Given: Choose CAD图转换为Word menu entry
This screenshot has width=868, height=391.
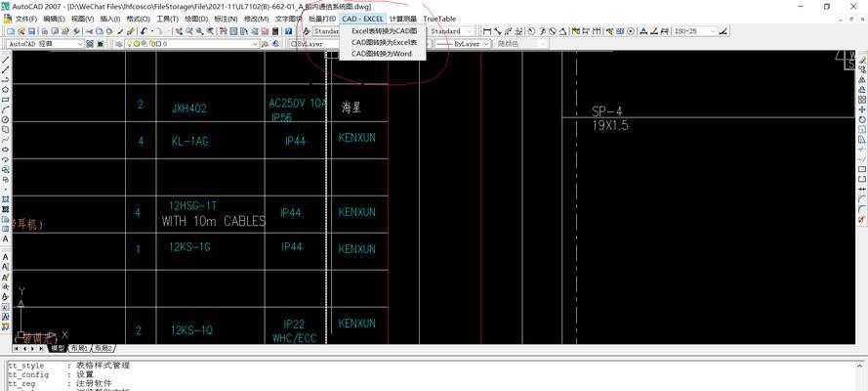Looking at the screenshot, I should point(384,54).
